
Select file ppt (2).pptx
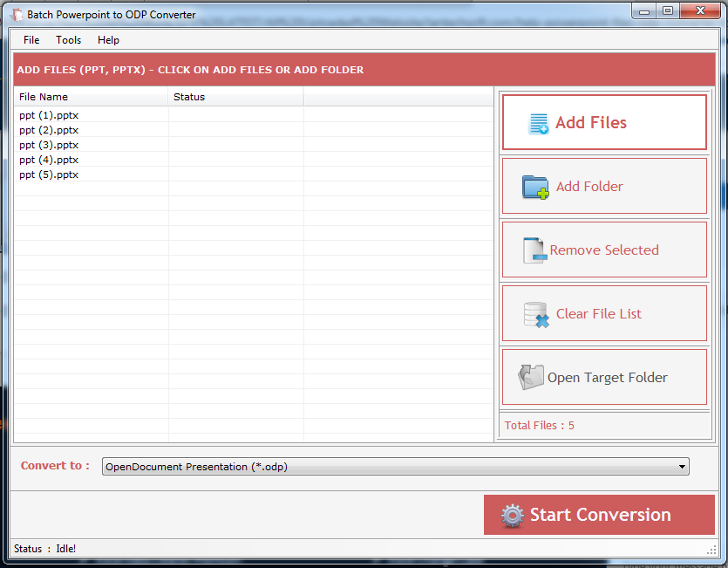[x=49, y=130]
